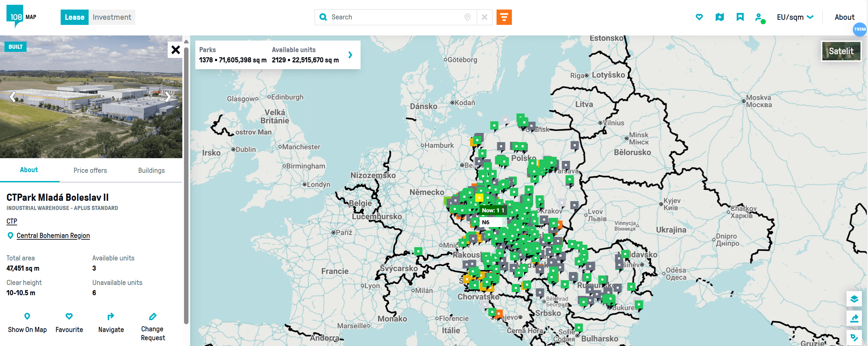The height and width of the screenshot is (346, 868).
Task: Click the bookmark icon in header
Action: (x=740, y=17)
